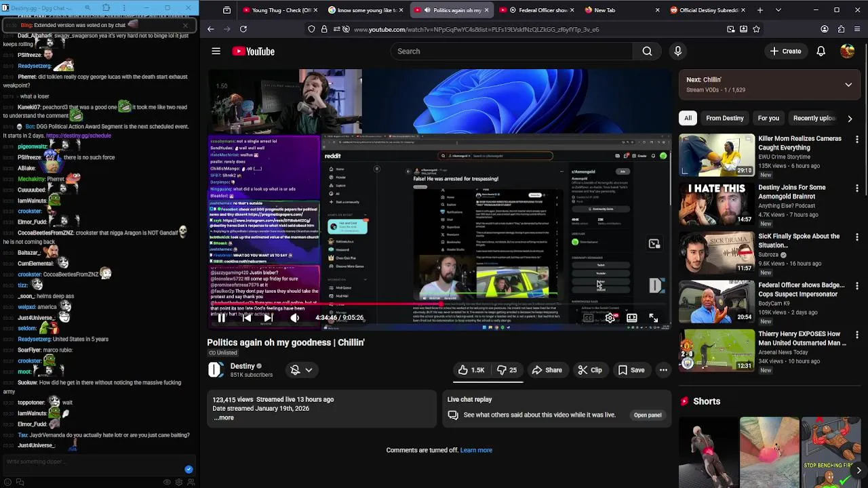
Task: Expand Destiny notification preference dropdown
Action: pos(301,370)
